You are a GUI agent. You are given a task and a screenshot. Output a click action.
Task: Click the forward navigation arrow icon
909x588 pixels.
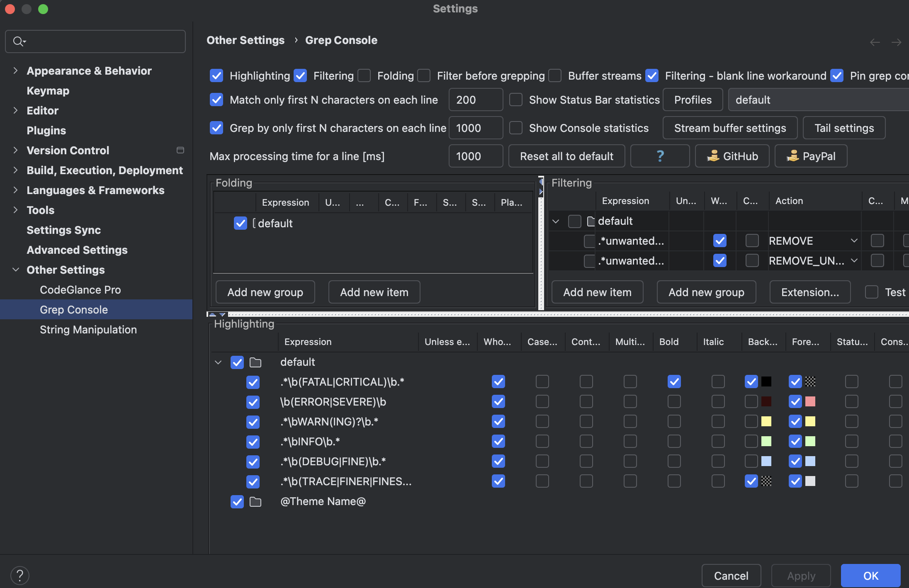[x=896, y=42]
